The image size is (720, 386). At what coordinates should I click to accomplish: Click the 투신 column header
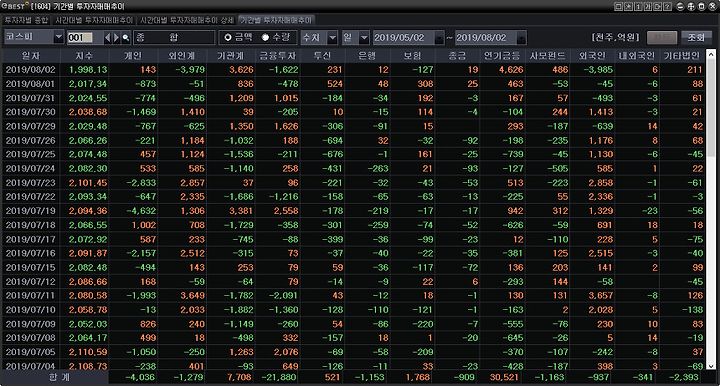(322, 56)
